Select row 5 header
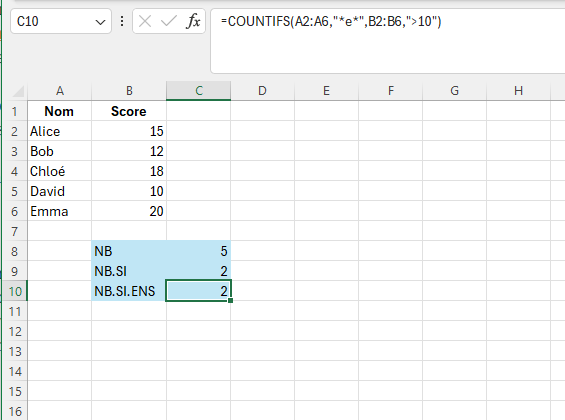Viewport: 565px width, 420px height. [x=14, y=191]
